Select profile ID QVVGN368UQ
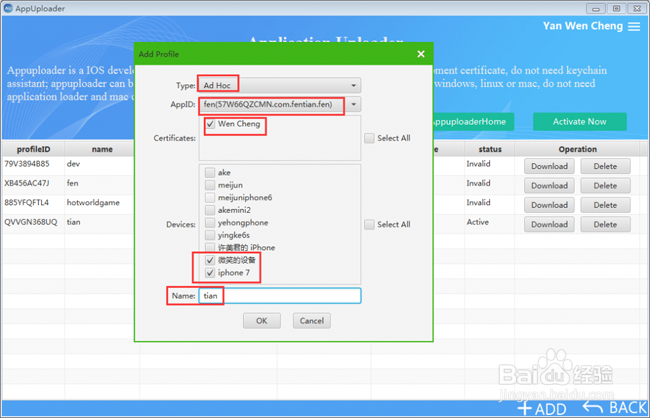Screen dimensions: 650x418 tap(31, 222)
